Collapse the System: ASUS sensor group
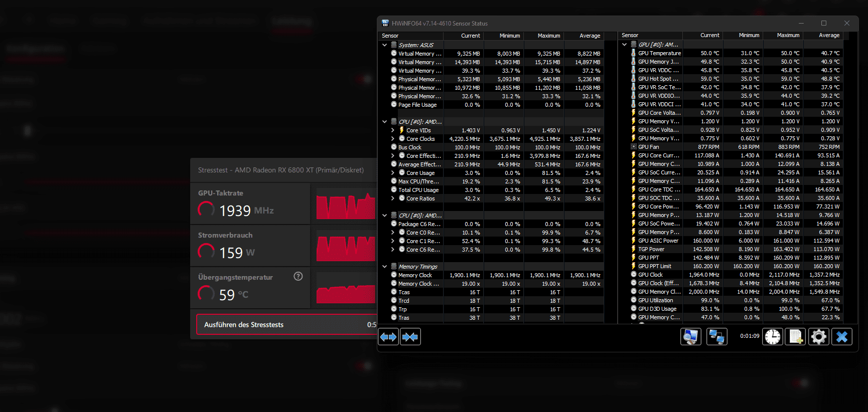 tap(385, 45)
